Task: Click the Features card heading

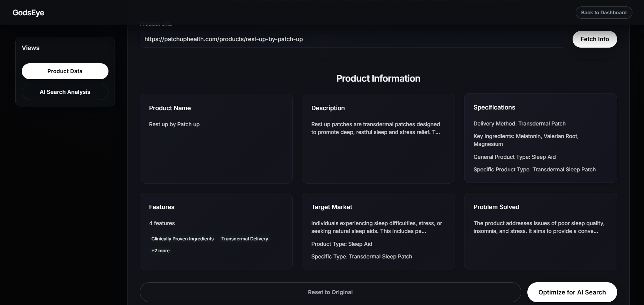Action: [x=162, y=207]
